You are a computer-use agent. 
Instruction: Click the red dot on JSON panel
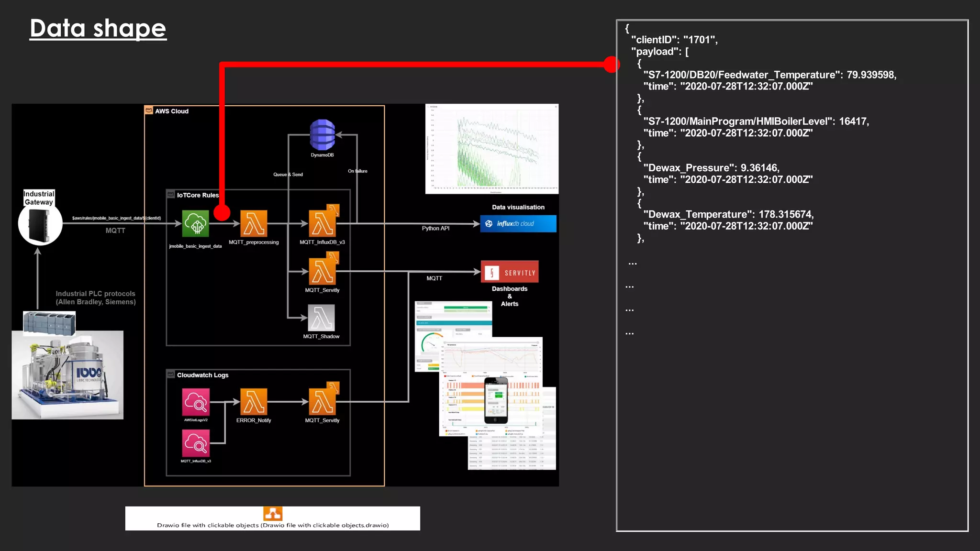[x=611, y=64]
